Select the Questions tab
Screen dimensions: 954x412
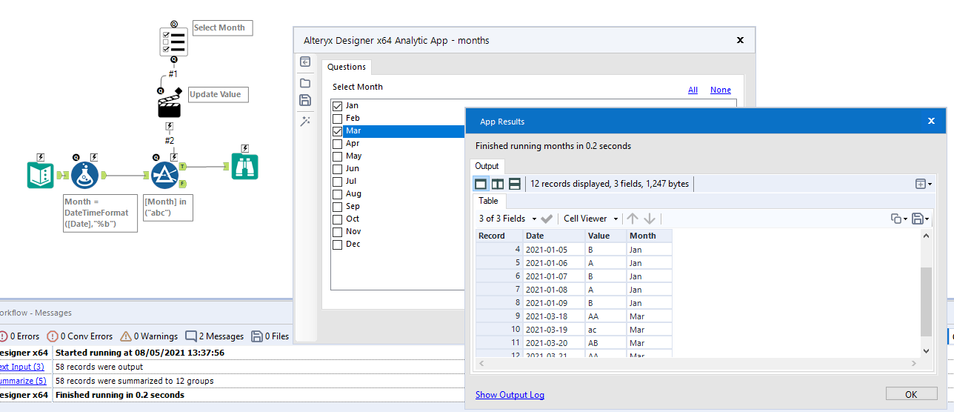pyautogui.click(x=347, y=67)
